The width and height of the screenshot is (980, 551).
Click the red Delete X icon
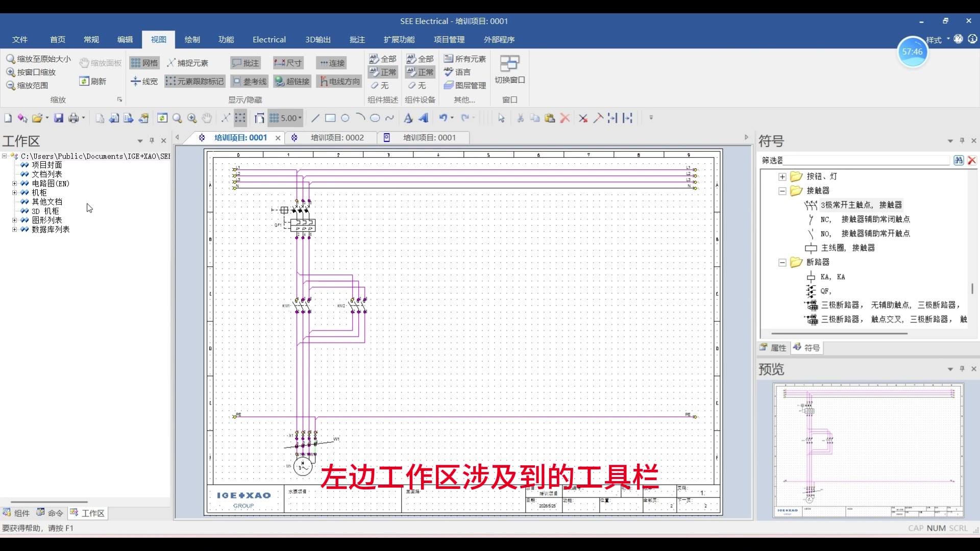coord(565,118)
